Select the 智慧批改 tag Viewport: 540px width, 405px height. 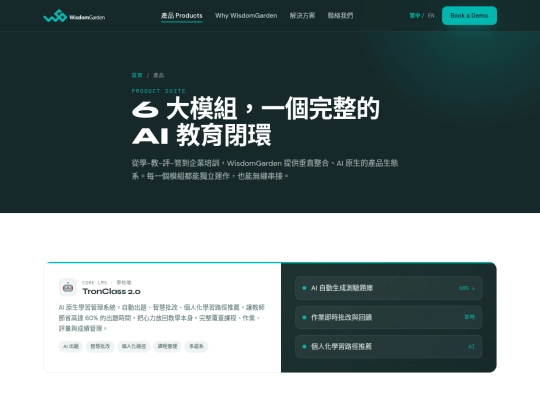100,346
